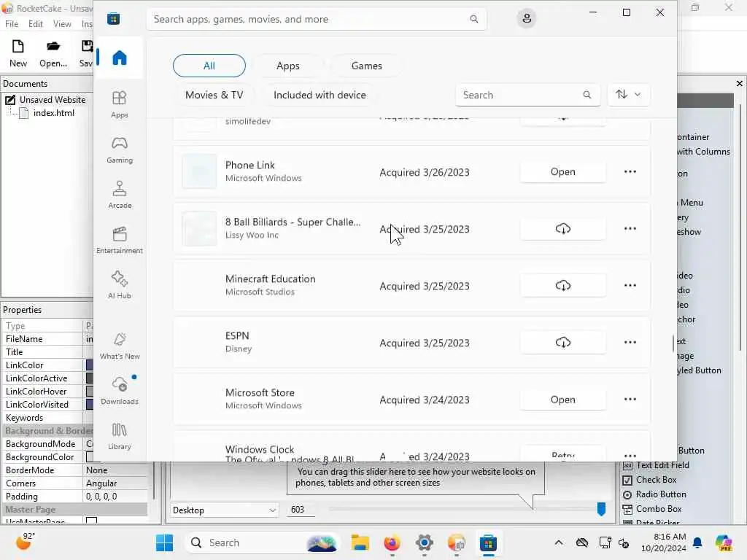Screen dimensions: 747x560
Task: Click the Microsoft Store taskbar icon
Action: tap(488, 542)
